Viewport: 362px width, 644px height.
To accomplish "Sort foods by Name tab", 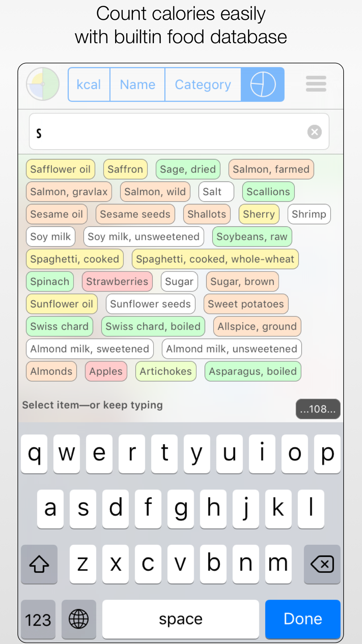I will [x=138, y=84].
